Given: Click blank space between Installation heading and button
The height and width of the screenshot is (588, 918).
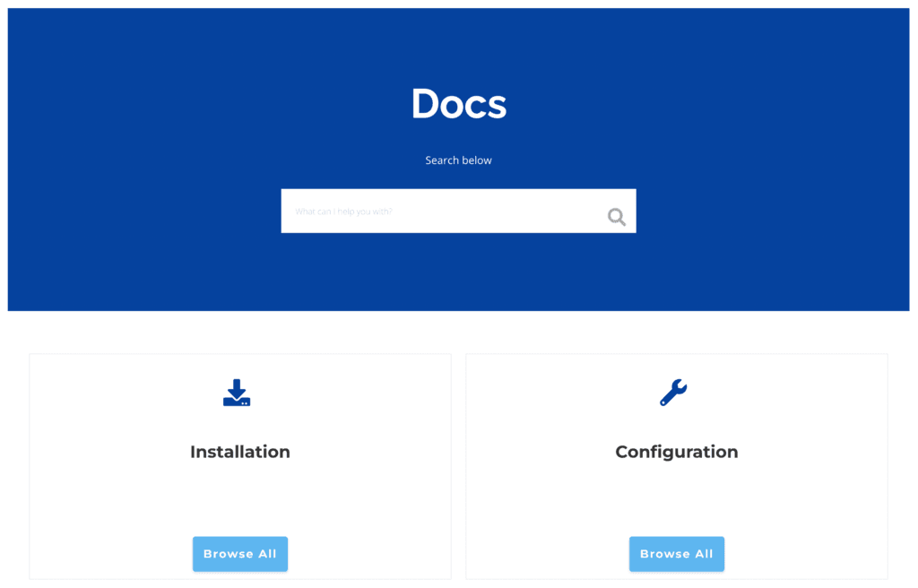Looking at the screenshot, I should point(239,498).
